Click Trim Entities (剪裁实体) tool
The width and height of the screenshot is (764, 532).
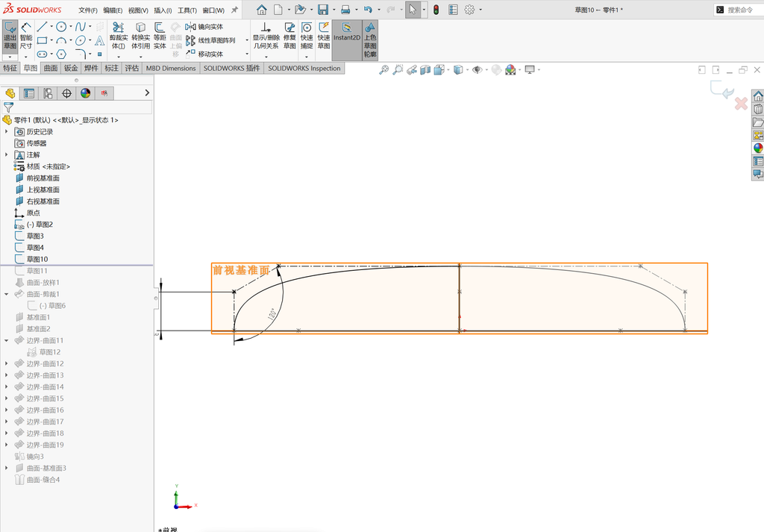click(x=119, y=36)
